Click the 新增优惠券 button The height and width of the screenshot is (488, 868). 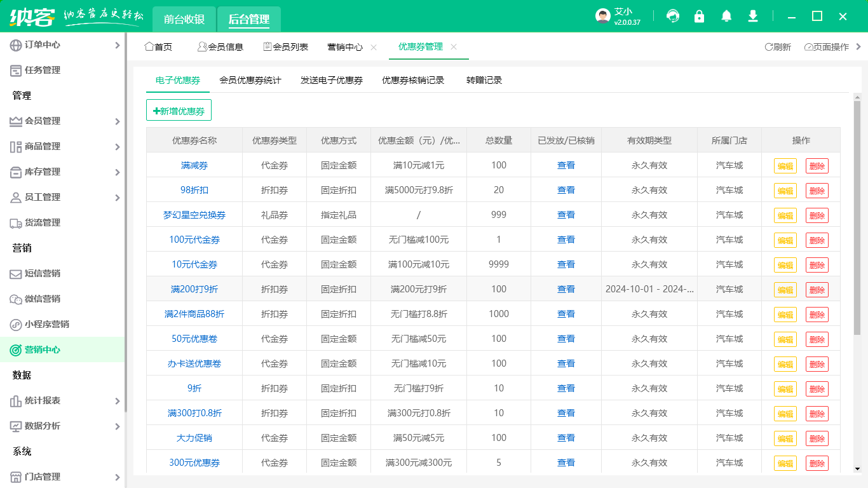(x=179, y=110)
